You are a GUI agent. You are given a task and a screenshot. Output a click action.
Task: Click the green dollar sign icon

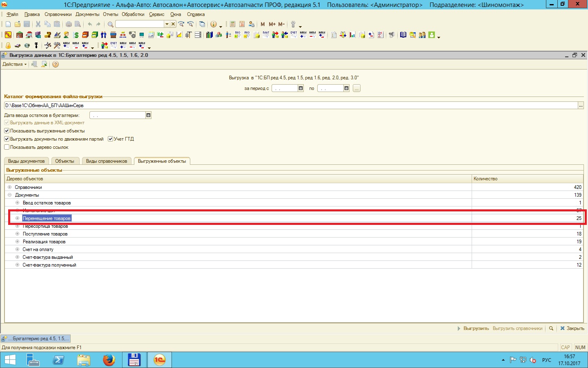tap(76, 35)
